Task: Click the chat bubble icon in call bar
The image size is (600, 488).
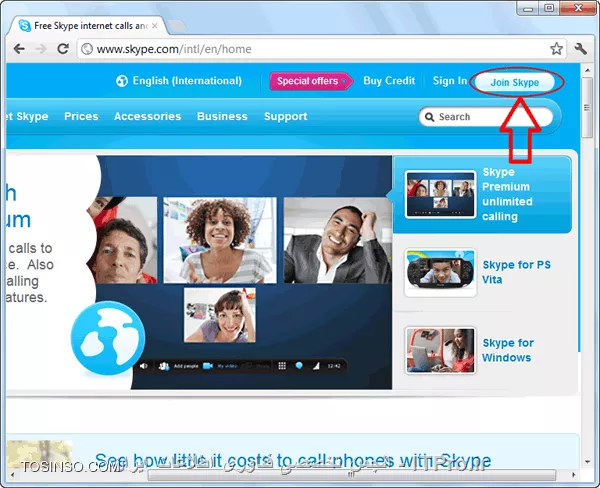Action: [299, 366]
